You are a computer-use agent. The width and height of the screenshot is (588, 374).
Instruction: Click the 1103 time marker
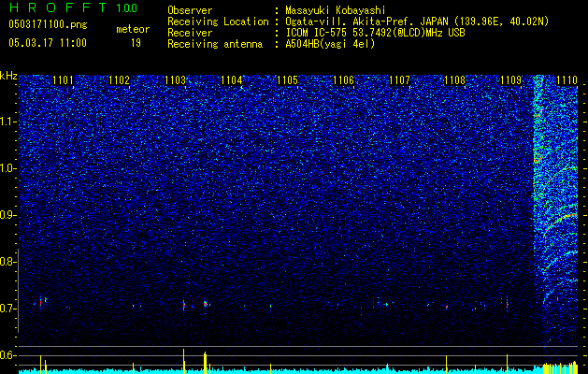[176, 80]
